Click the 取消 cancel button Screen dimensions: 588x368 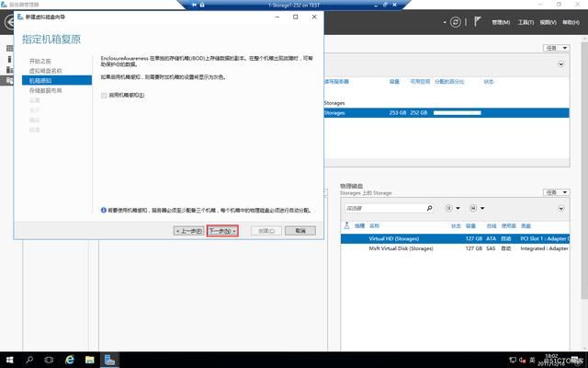click(300, 231)
